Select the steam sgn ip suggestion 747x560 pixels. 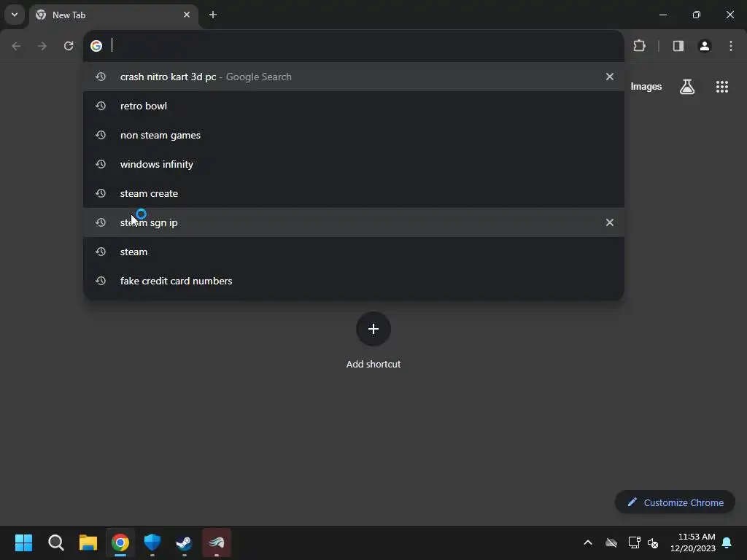(x=354, y=222)
